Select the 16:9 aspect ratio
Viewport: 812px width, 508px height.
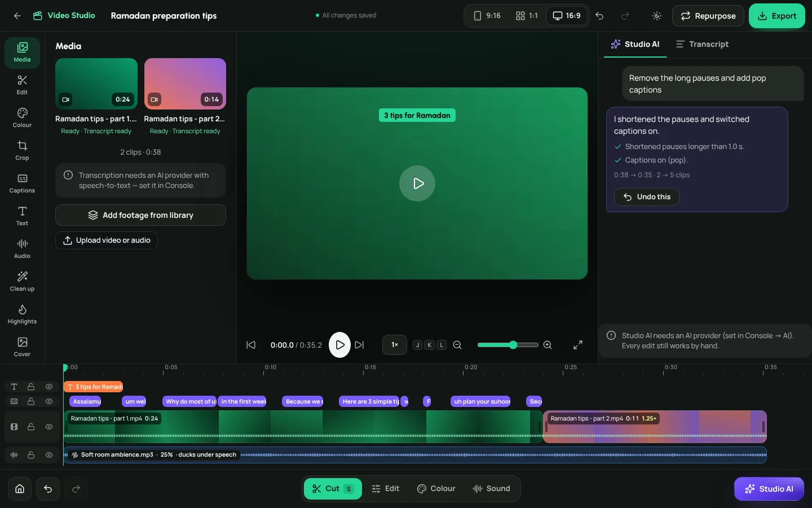click(x=567, y=16)
